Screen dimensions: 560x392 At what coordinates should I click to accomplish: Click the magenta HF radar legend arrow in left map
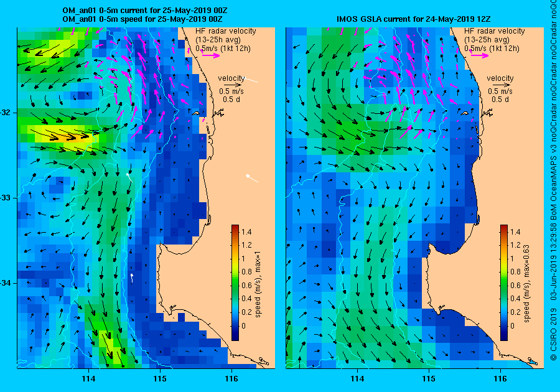(x=211, y=55)
